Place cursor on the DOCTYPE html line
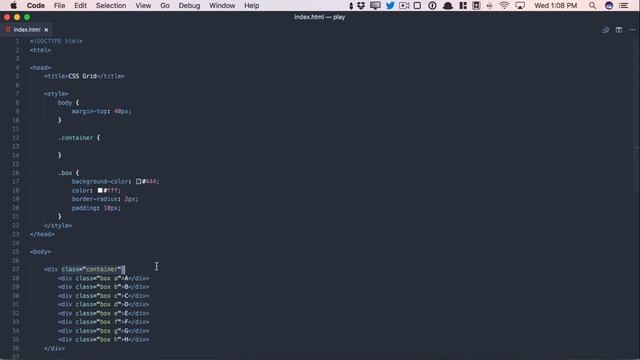Screen dimensions: 640x360 [x=56, y=41]
